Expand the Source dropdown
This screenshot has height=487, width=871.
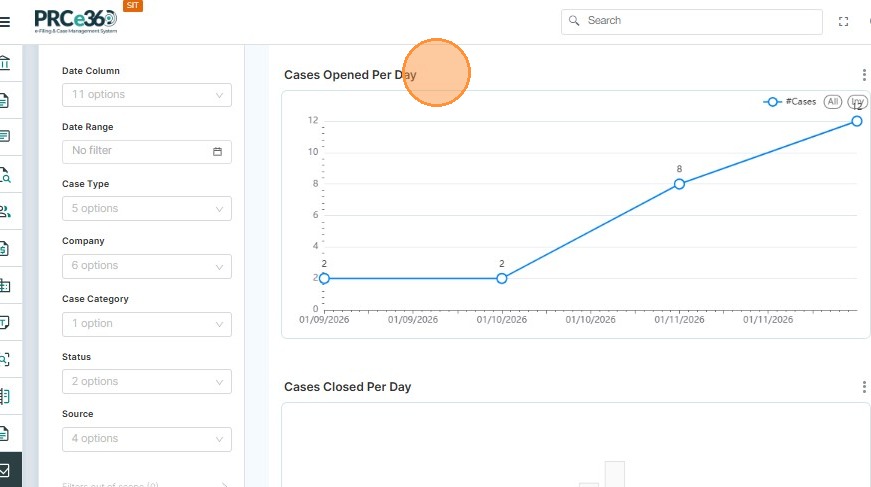click(147, 439)
